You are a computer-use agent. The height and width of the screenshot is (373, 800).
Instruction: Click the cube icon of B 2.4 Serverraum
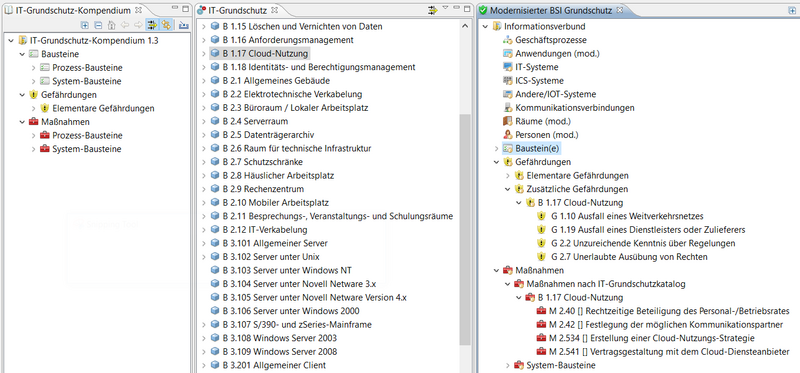(x=215, y=121)
